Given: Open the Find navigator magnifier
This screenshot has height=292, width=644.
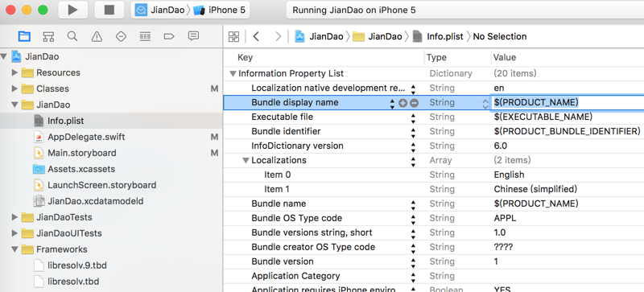Looking at the screenshot, I should 72,36.
